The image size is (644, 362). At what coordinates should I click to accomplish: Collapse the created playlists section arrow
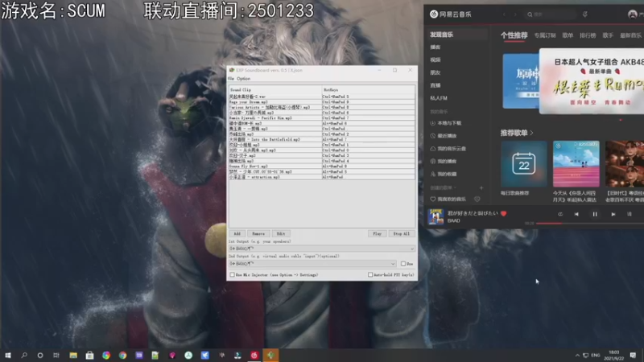pyautogui.click(x=455, y=188)
